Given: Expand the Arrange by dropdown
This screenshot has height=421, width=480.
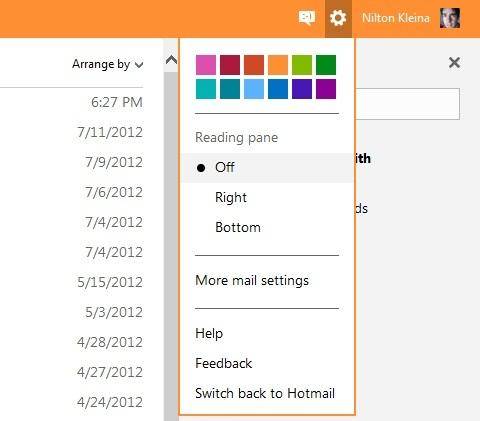Looking at the screenshot, I should [x=108, y=64].
